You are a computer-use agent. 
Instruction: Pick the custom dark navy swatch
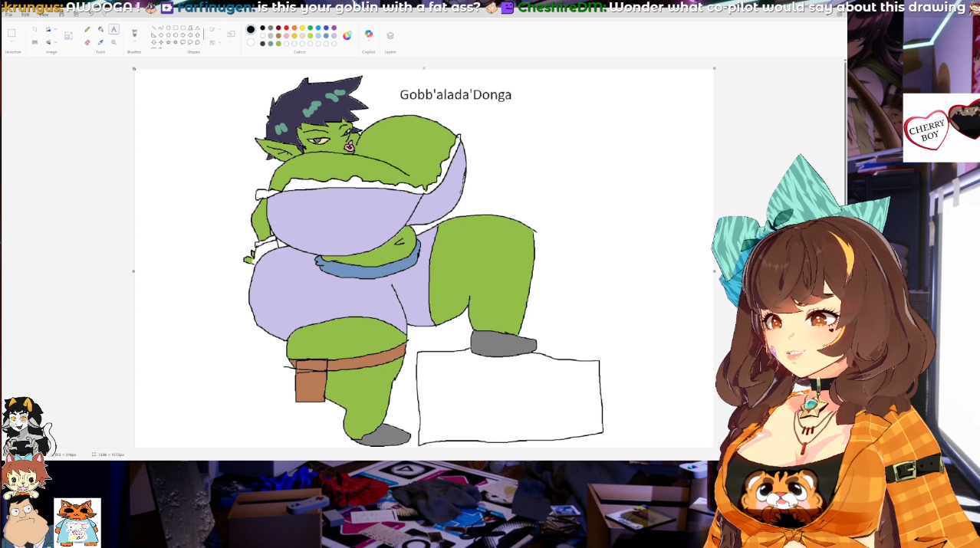pos(262,44)
